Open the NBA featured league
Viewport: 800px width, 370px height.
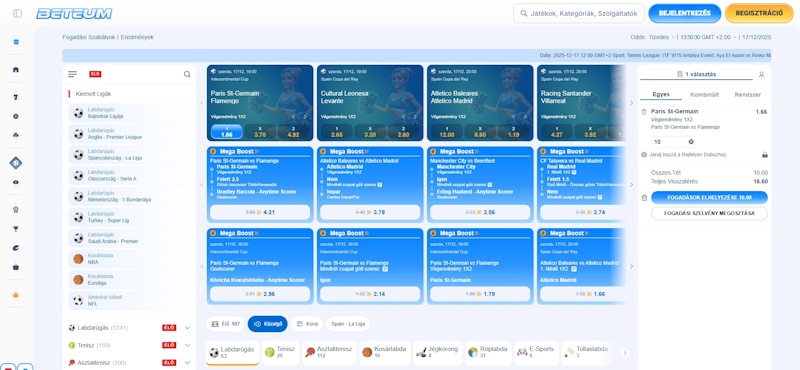click(129, 259)
